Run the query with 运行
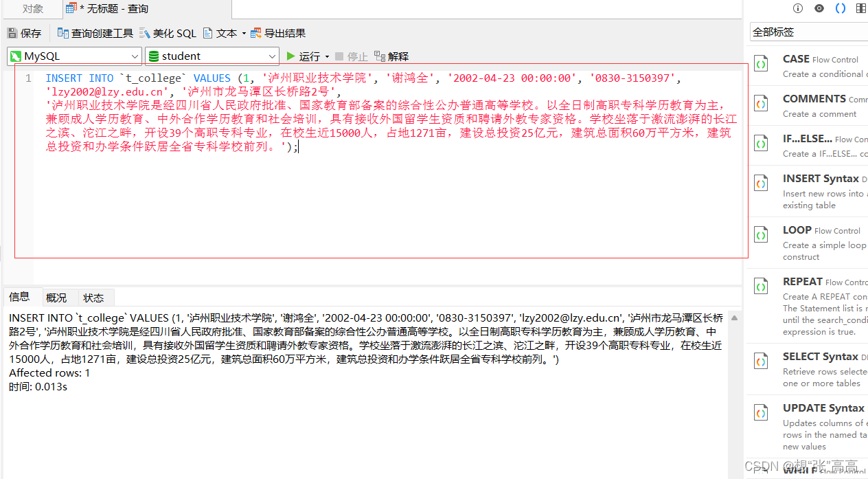The width and height of the screenshot is (868, 479). pyautogui.click(x=304, y=56)
